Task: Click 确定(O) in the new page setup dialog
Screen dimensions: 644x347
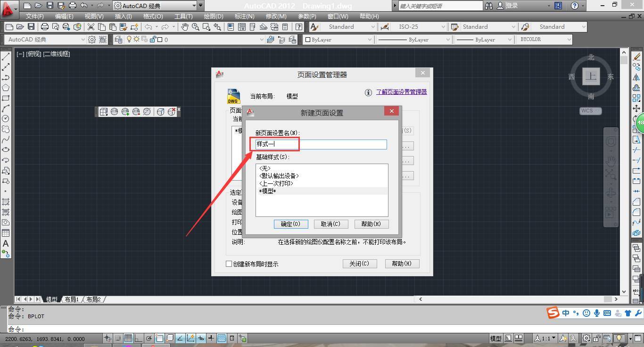Action: click(291, 224)
